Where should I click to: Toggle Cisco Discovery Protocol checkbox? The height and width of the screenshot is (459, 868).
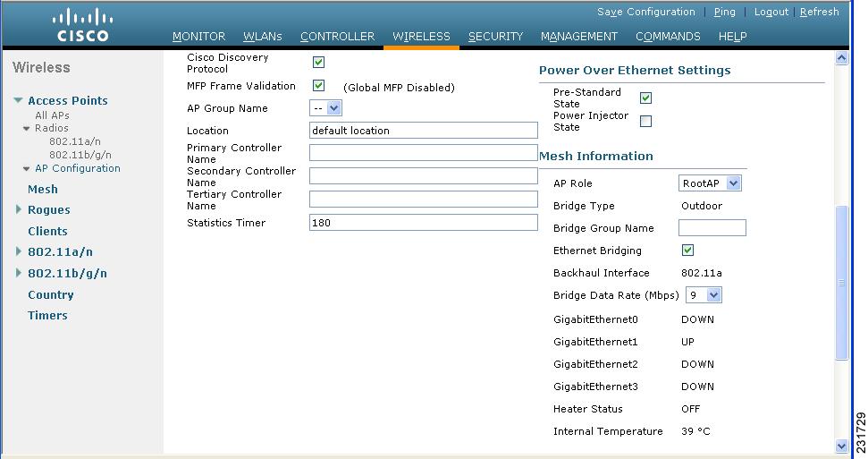pos(318,62)
